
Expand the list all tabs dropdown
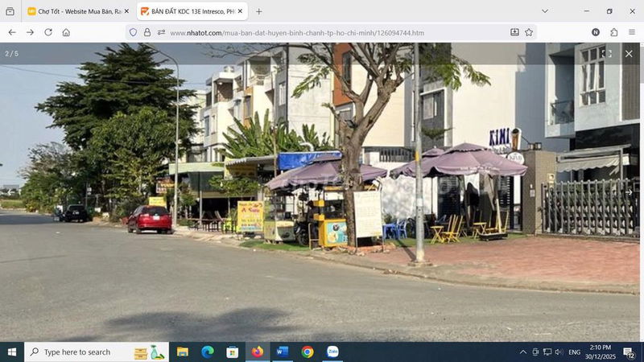click(x=545, y=11)
